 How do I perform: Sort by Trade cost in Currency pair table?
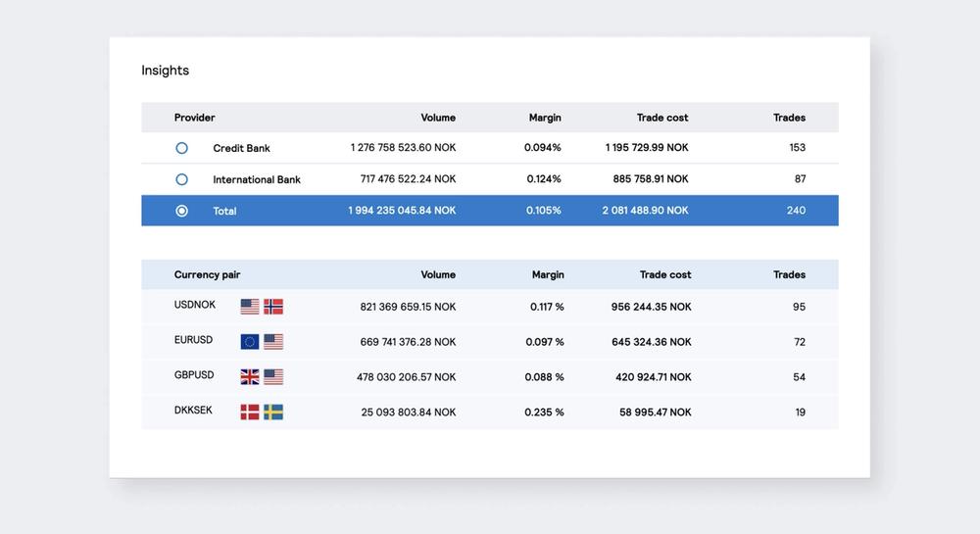[x=665, y=274]
